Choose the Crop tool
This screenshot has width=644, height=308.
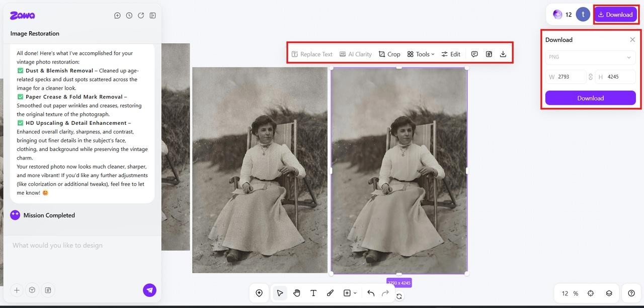[x=389, y=54]
